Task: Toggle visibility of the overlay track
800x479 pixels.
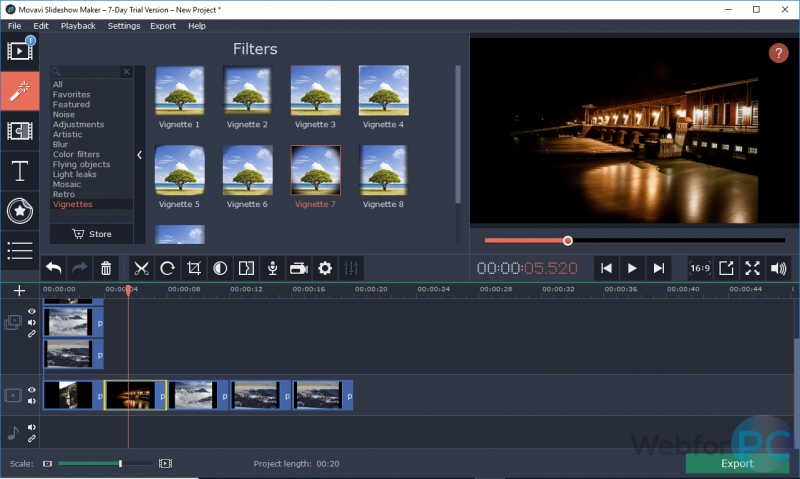Action: [x=32, y=312]
